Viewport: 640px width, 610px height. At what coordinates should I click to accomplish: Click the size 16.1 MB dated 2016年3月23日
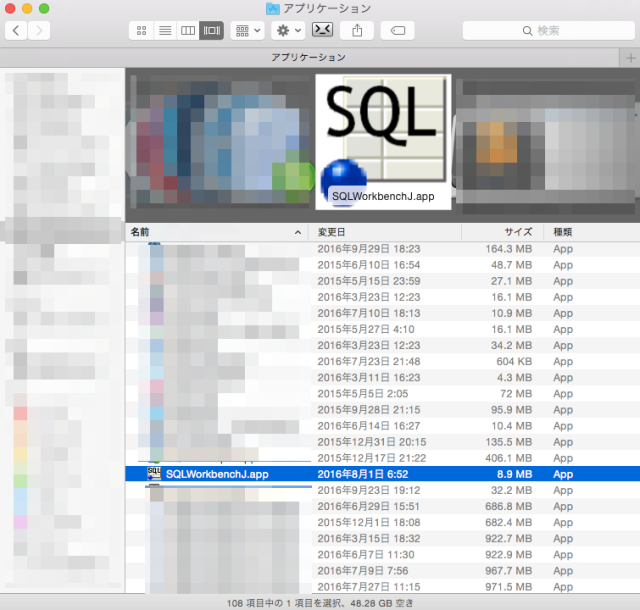click(511, 297)
